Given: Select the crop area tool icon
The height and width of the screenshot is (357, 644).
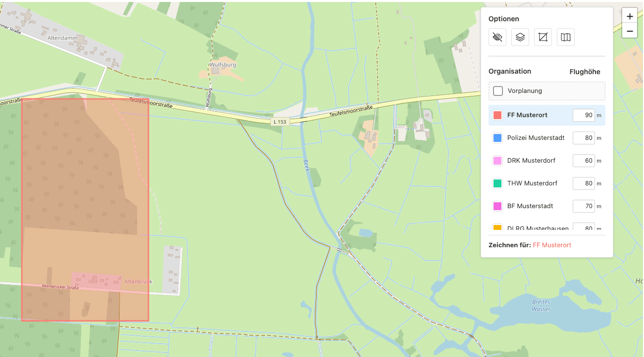Looking at the screenshot, I should [x=543, y=37].
